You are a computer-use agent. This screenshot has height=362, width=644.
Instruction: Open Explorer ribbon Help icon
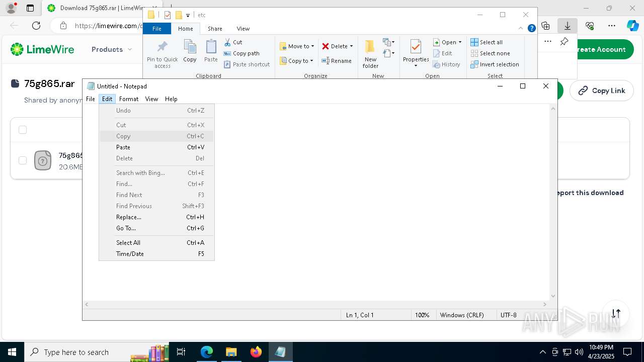click(x=531, y=29)
